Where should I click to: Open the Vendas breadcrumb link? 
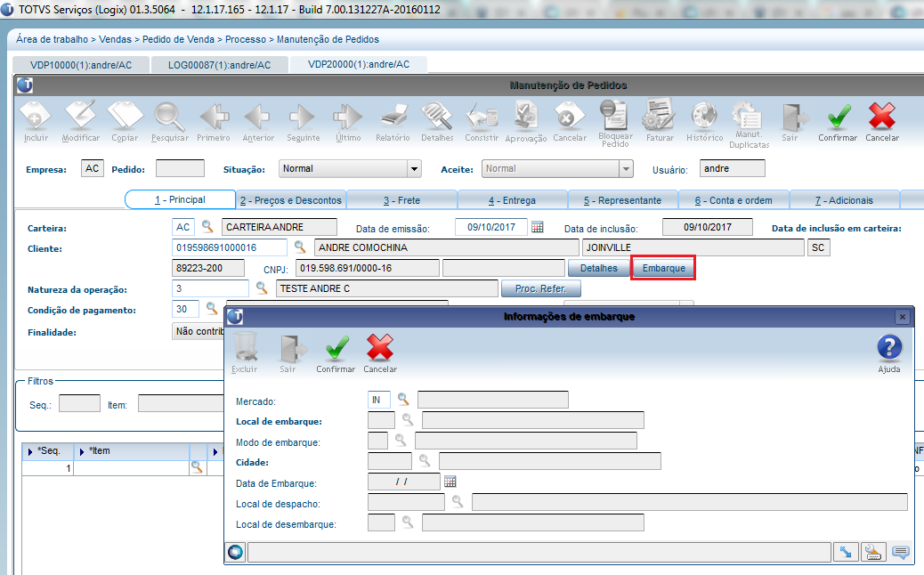(115, 39)
